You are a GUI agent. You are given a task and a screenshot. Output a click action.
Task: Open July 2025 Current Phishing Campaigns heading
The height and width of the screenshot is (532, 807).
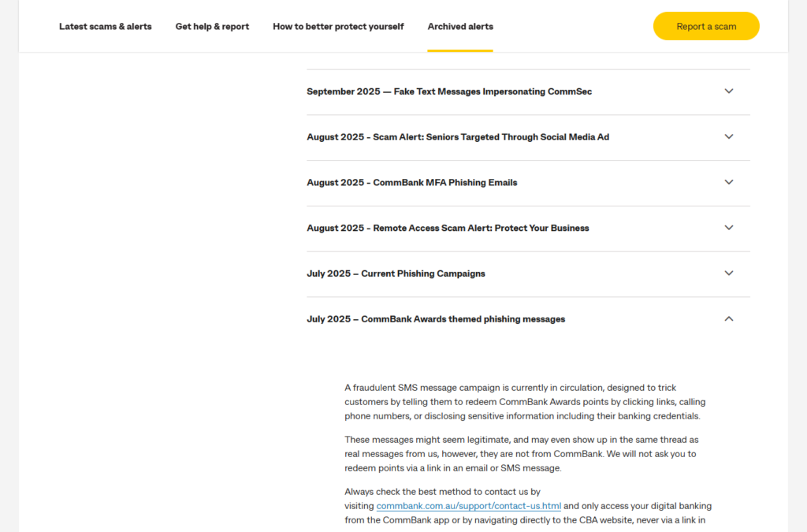pyautogui.click(x=396, y=273)
